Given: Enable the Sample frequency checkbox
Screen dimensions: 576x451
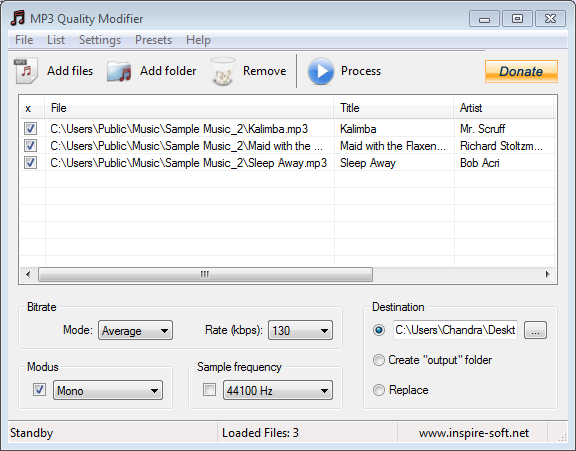Looking at the screenshot, I should 209,390.
